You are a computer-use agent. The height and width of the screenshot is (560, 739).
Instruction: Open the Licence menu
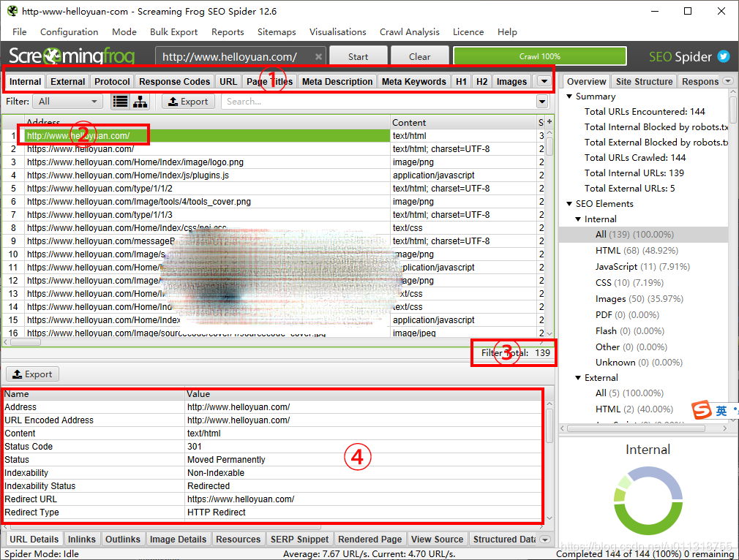tap(468, 31)
